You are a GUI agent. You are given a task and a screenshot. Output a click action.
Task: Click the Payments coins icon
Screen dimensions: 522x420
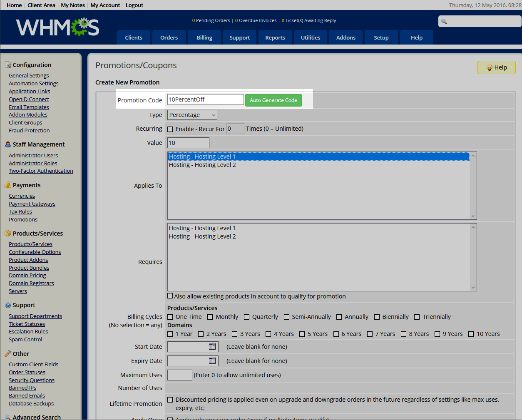tap(8, 185)
